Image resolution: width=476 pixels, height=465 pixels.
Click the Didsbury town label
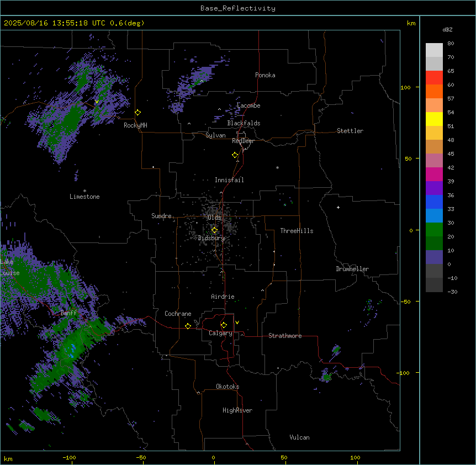(x=211, y=238)
